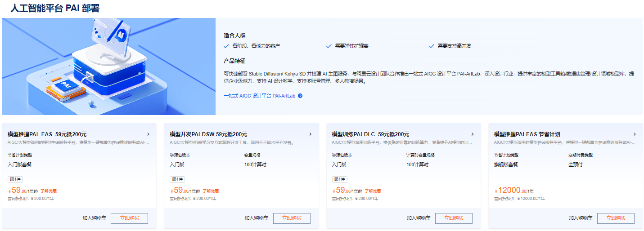Image resolution: width=644 pixels, height=231 pixels.
Task: Click checkmark icon beside 各阶段、各能力的客户
Action: tap(226, 46)
